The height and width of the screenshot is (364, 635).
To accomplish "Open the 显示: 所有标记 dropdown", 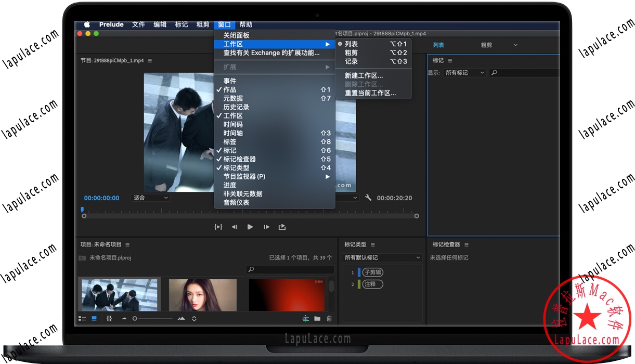I will coord(463,72).
